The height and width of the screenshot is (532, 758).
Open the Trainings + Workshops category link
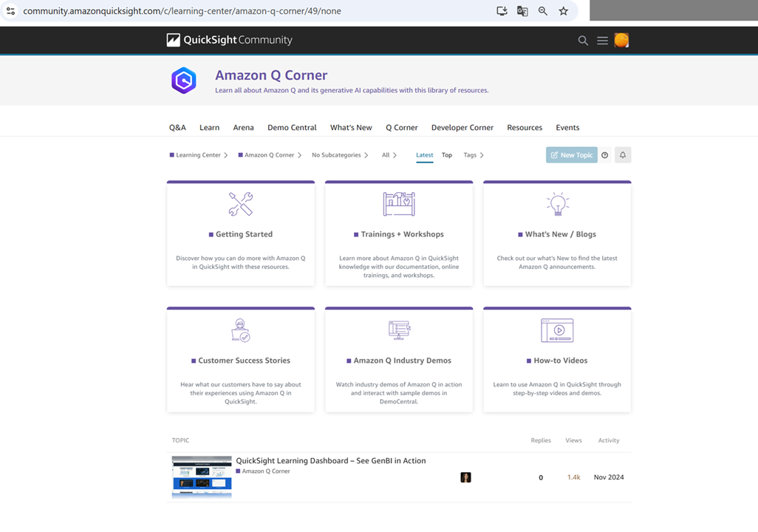399,234
